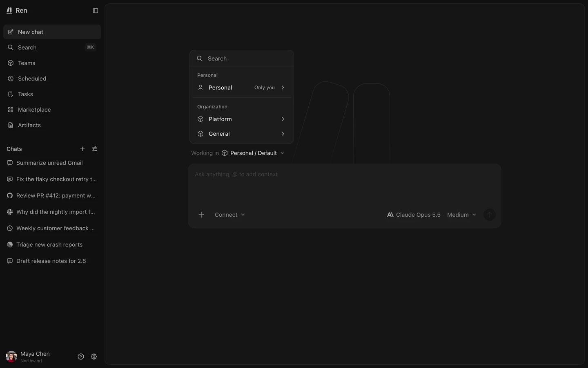
Task: Start a New chat
Action: pyautogui.click(x=52, y=32)
